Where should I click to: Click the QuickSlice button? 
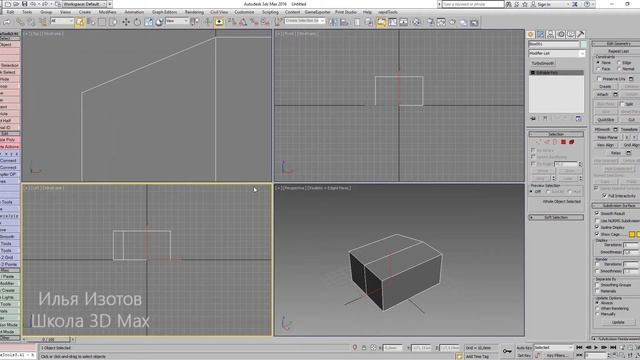pyautogui.click(x=606, y=120)
